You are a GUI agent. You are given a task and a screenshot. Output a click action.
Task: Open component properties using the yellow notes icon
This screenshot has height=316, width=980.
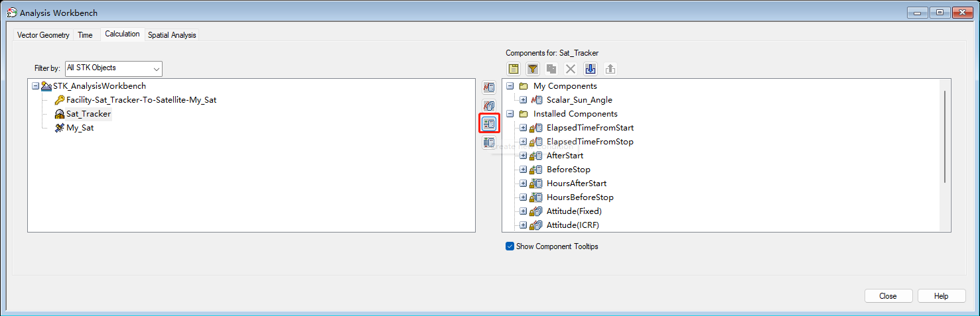(514, 69)
